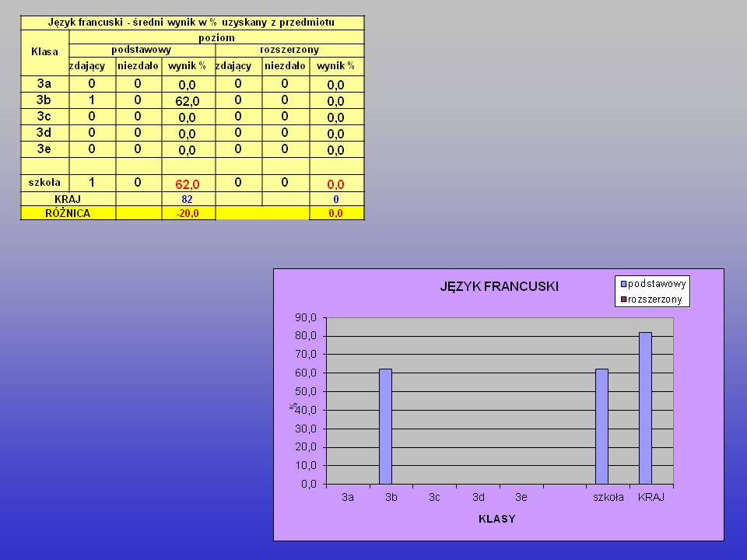The image size is (747, 560).
Task: Select the 'podstawowy' table header
Action: [141, 50]
